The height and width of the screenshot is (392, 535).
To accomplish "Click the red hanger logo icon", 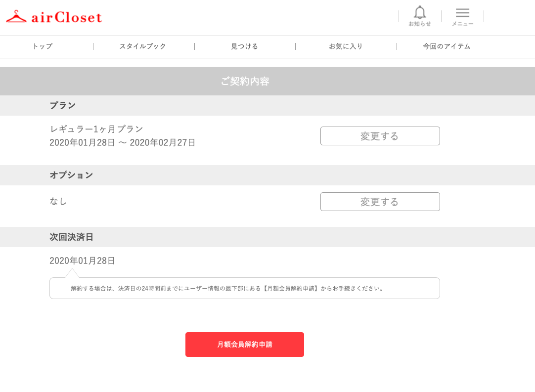I will pyautogui.click(x=16, y=16).
